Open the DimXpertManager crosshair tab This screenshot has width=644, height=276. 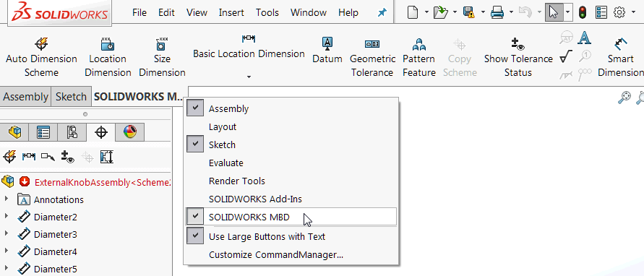pyautogui.click(x=101, y=132)
